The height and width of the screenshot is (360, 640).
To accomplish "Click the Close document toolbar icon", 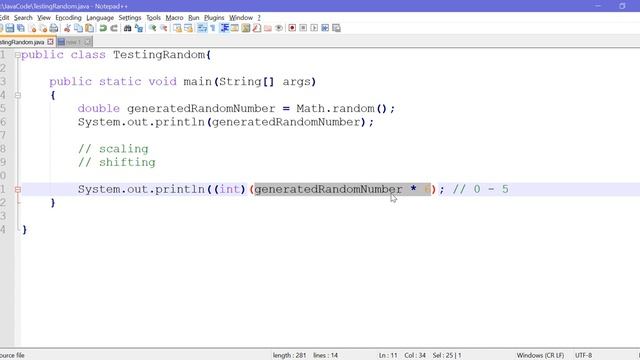I will coord(32,28).
